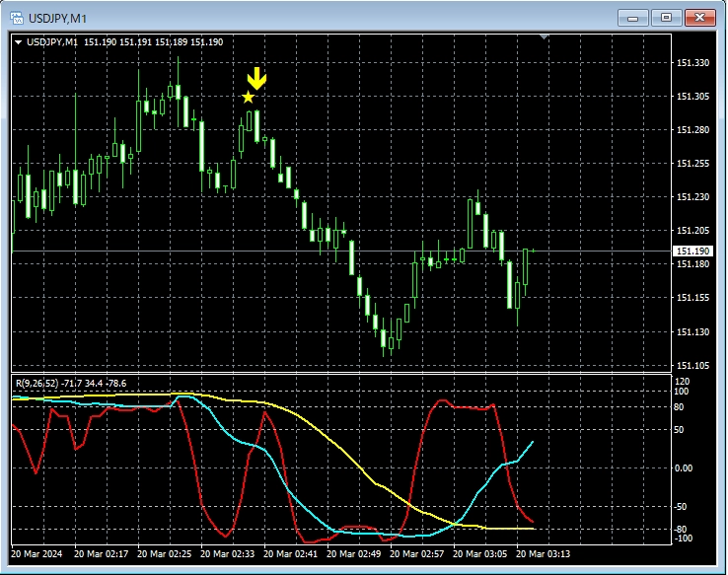Click the yellow down arrow signal marker
Viewport: 728px width, 575px height.
[x=256, y=79]
